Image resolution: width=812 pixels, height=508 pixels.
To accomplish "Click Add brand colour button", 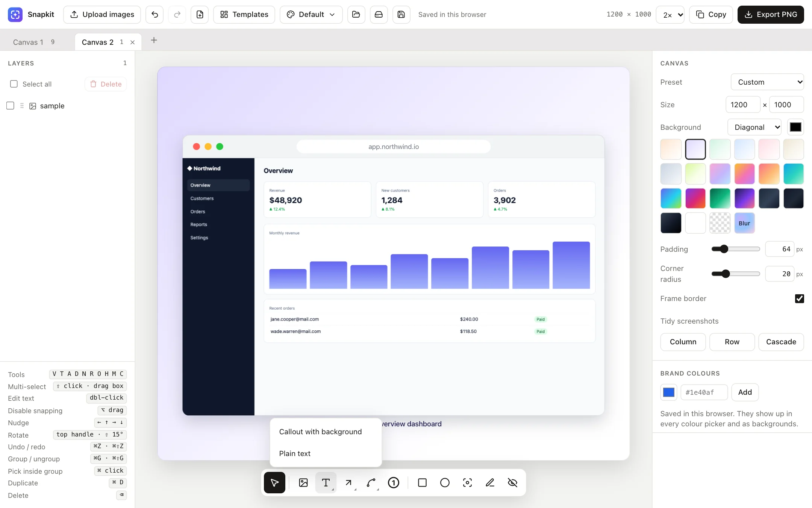I will [745, 392].
